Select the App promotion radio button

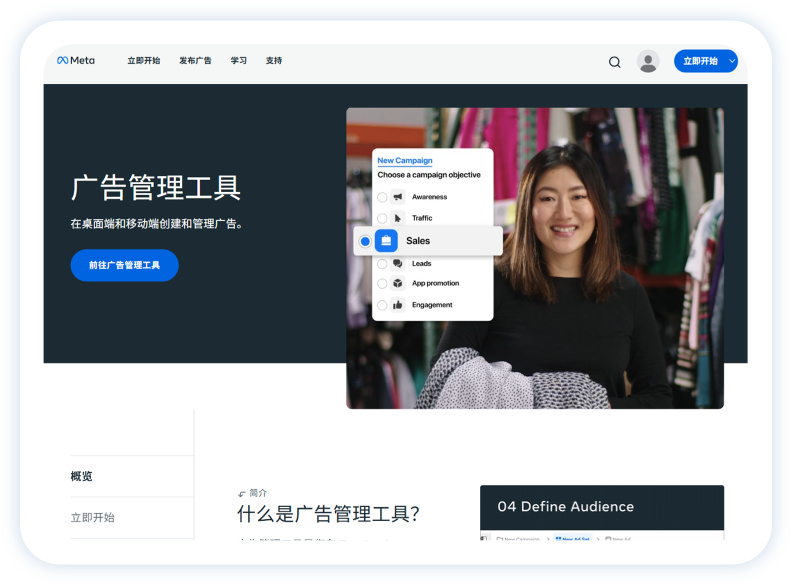pos(382,283)
